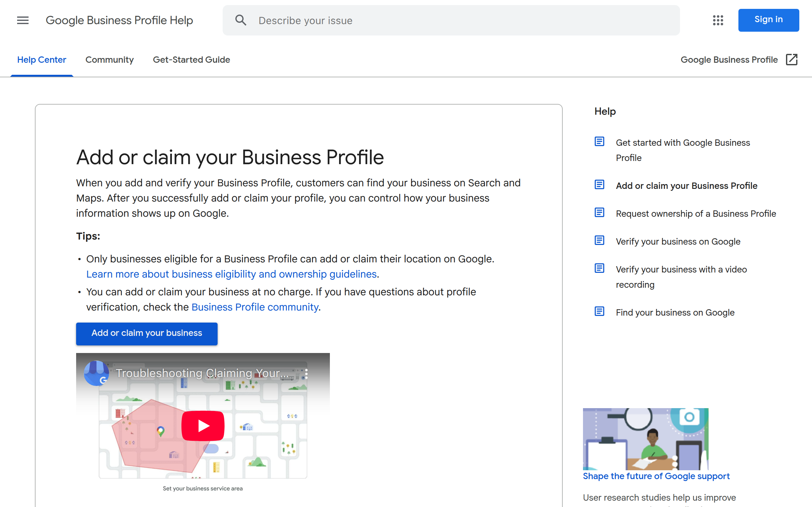Image resolution: width=812 pixels, height=507 pixels.
Task: Click the Google Business Profile avatar in the video
Action: (x=97, y=373)
